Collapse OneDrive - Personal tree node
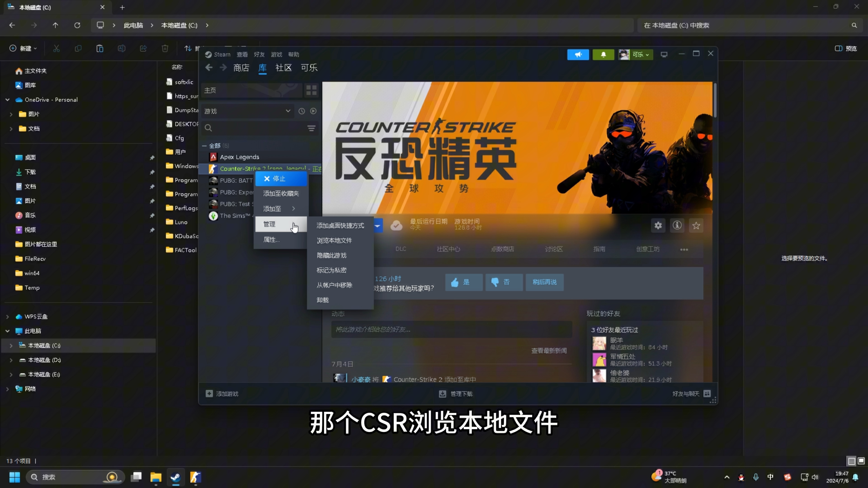Viewport: 868px width, 488px height. 7,100
